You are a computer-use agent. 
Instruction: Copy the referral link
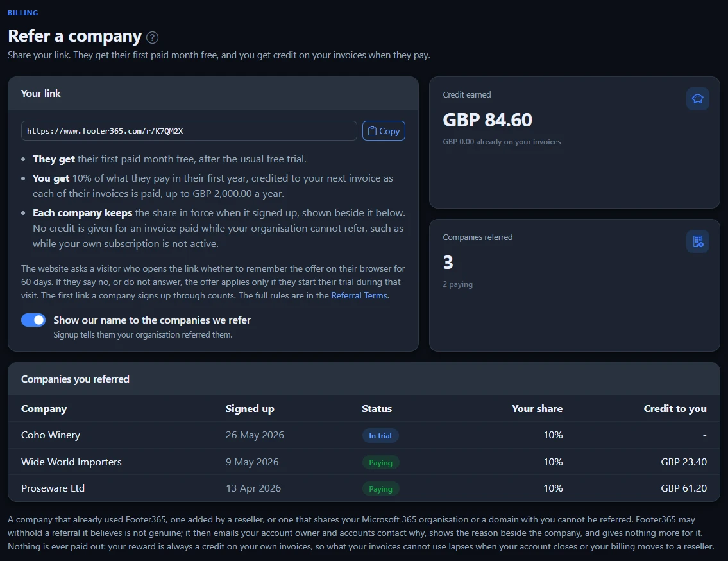coord(384,130)
